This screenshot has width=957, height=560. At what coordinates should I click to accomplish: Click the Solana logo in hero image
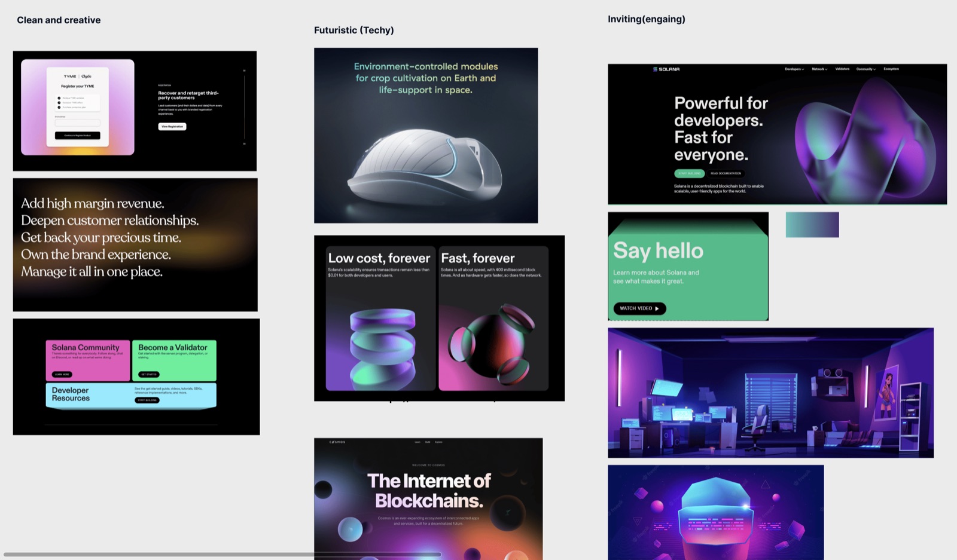point(666,69)
